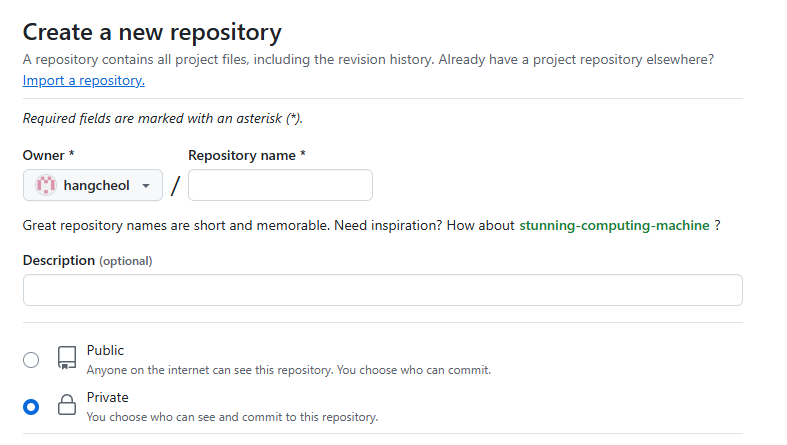Open the Import a repository link
787x445 pixels.
(84, 80)
